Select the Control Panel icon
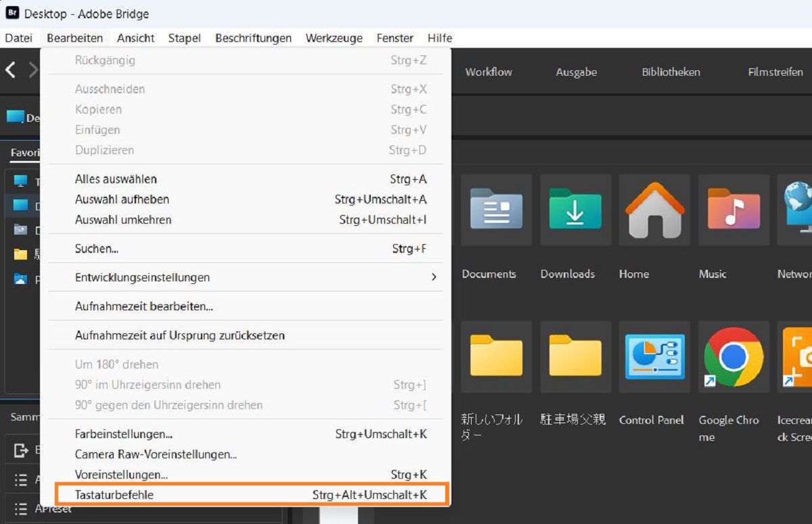The height and width of the screenshot is (524, 812). coord(654,356)
